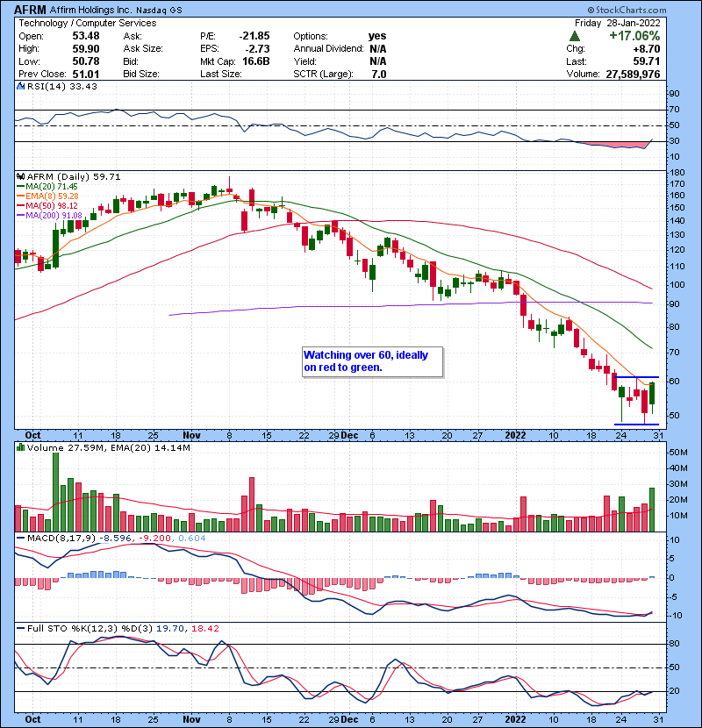Screen dimensions: 702x728
Task: Click the Technology / Computer Services sector text
Action: (x=88, y=23)
